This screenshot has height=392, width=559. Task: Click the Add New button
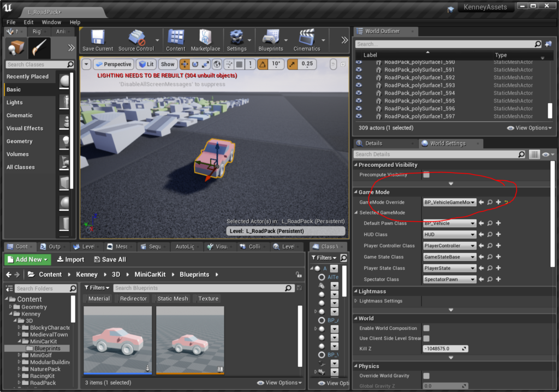28,259
